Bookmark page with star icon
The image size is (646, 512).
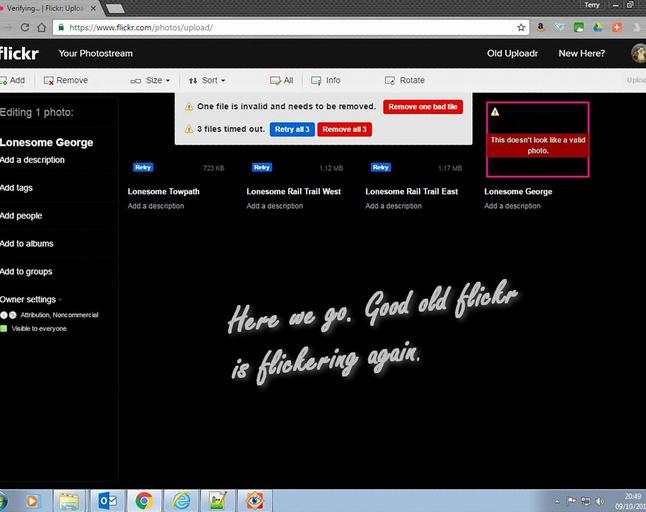(x=521, y=27)
